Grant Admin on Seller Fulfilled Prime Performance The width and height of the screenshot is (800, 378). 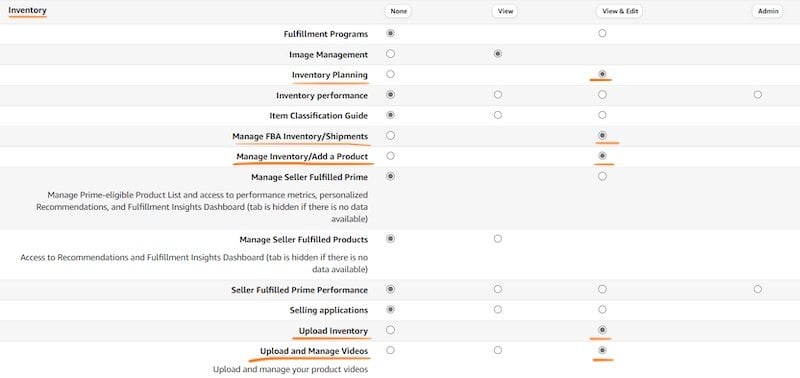click(758, 289)
